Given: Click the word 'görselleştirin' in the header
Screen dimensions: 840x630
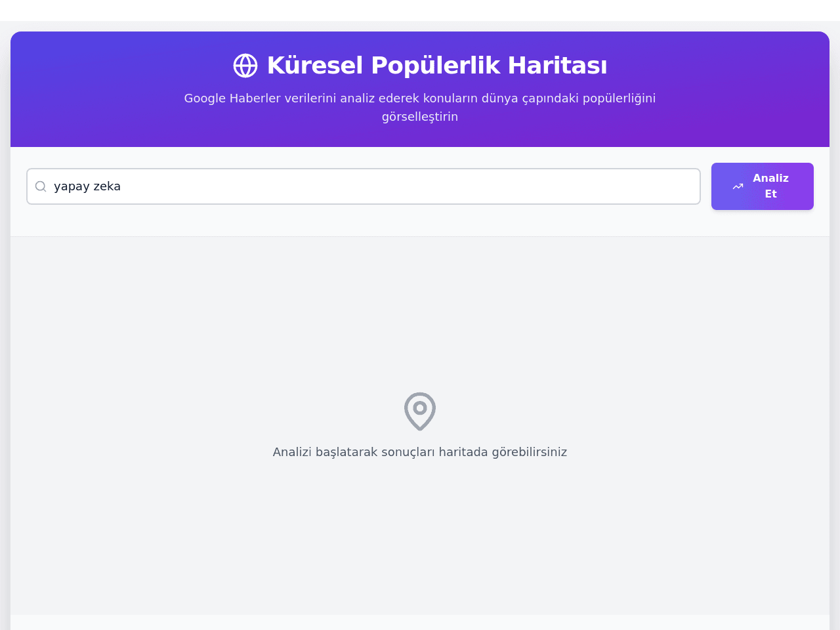Looking at the screenshot, I should point(420,117).
